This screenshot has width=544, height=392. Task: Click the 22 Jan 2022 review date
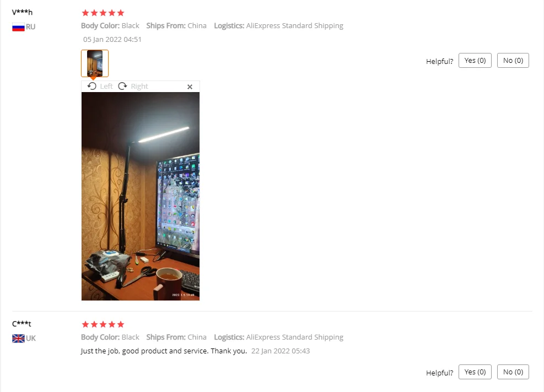281,351
